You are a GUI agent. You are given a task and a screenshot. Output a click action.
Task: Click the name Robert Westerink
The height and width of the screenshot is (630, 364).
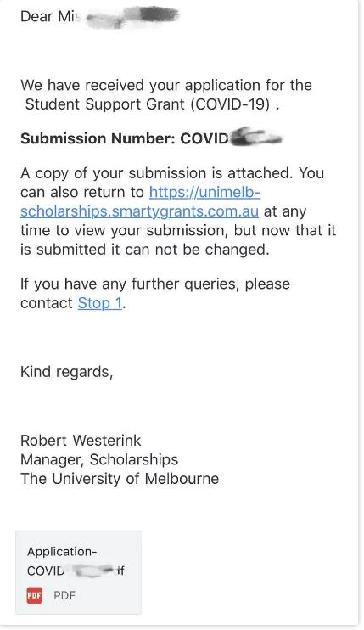(x=81, y=441)
